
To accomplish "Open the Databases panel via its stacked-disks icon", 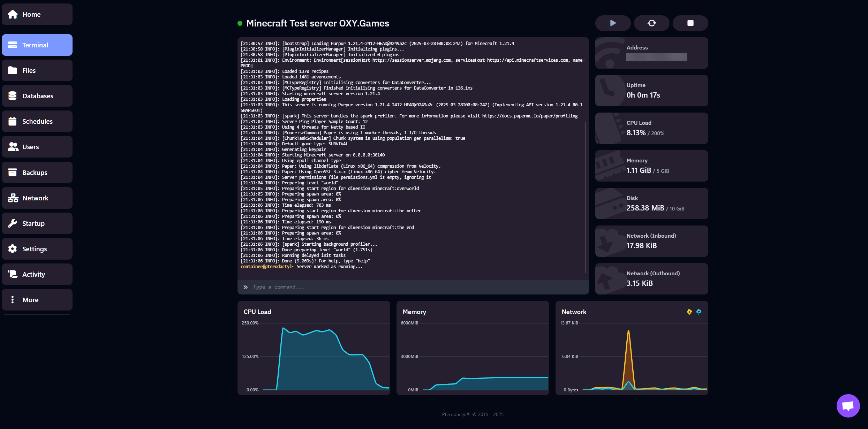I will click(13, 95).
